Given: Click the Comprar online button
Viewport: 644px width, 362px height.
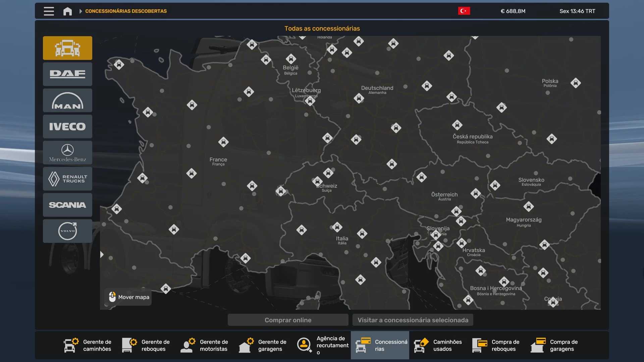Looking at the screenshot, I should coord(288,320).
